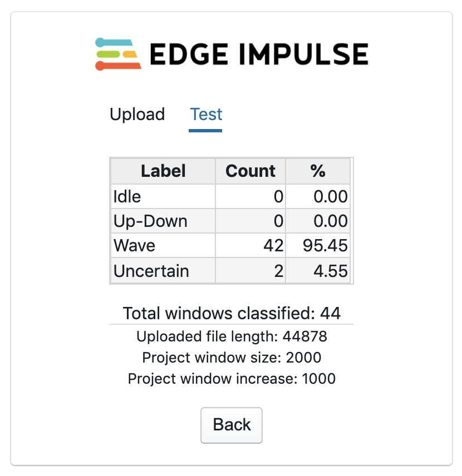Image resolution: width=462 pixels, height=476 pixels.
Task: Click the Label column header
Action: tap(163, 171)
